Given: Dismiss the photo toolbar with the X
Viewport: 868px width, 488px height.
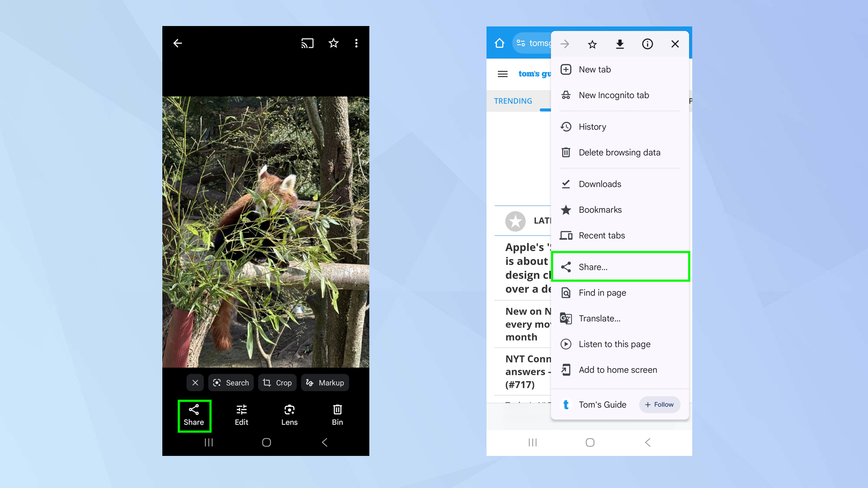Looking at the screenshot, I should pos(195,383).
